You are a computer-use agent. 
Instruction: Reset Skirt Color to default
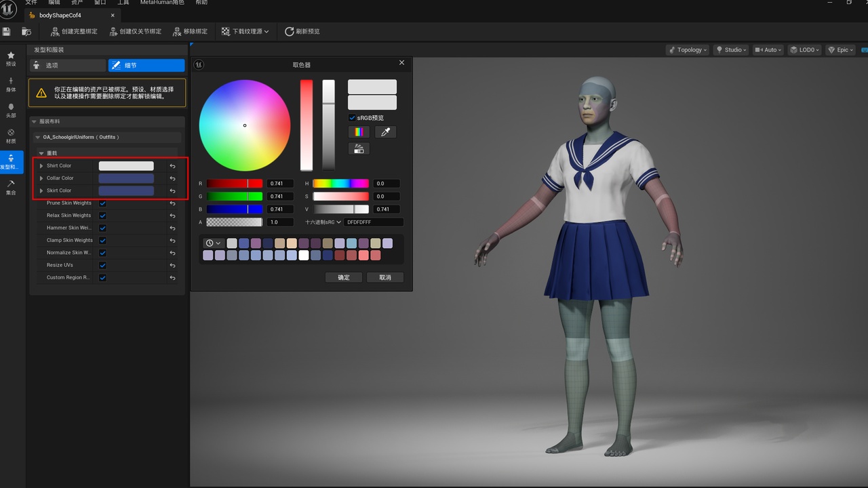pos(172,191)
